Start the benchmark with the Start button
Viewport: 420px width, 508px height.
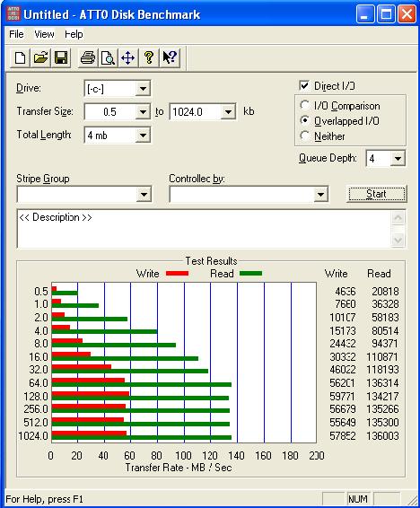tap(376, 194)
